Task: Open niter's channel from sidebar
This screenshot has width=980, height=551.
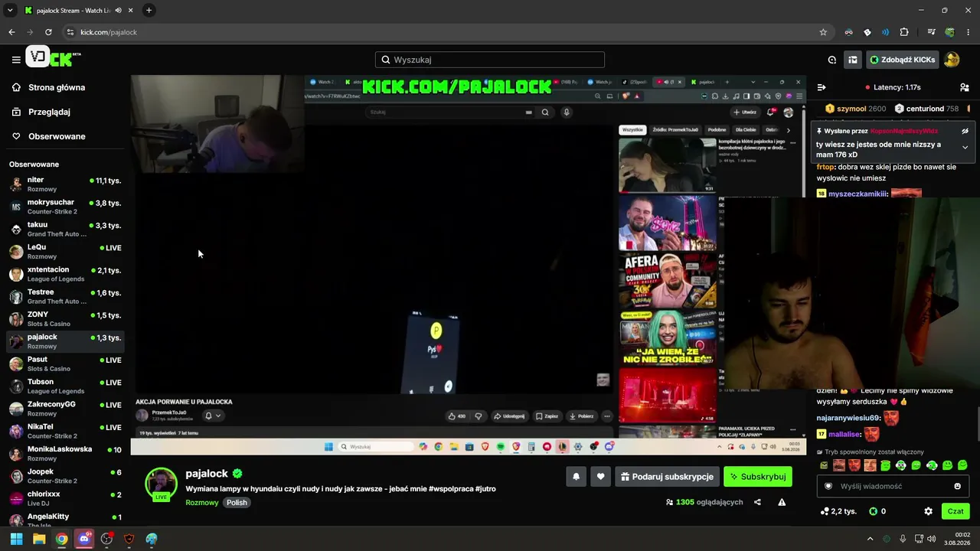Action: click(65, 184)
